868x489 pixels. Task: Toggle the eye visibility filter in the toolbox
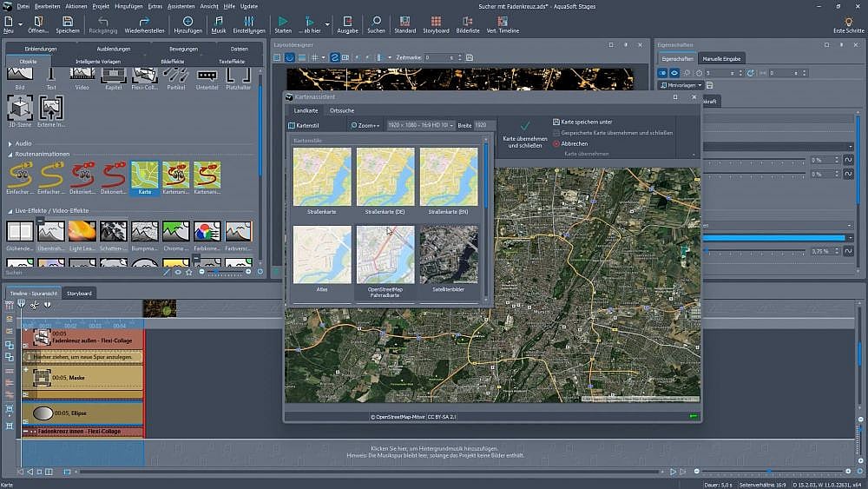tap(178, 272)
